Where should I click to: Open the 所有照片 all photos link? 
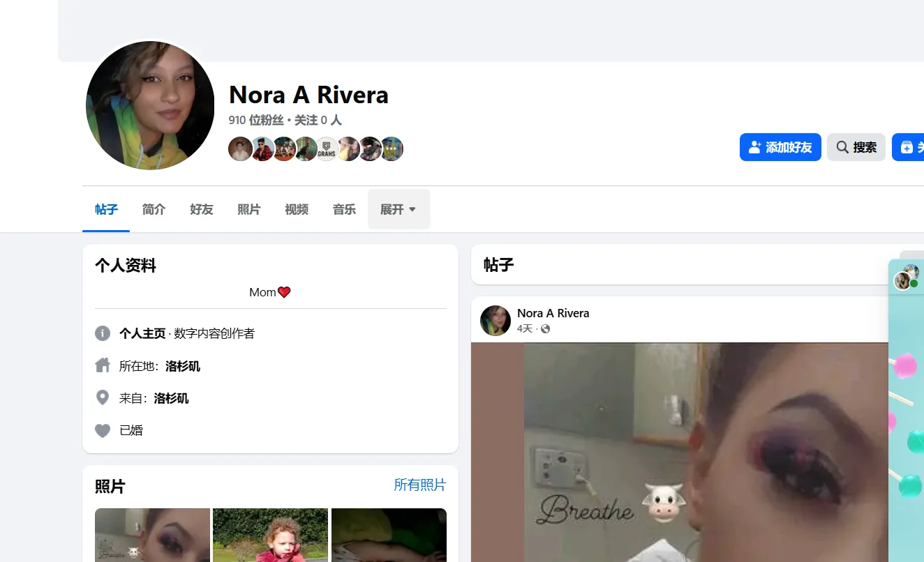click(x=420, y=485)
